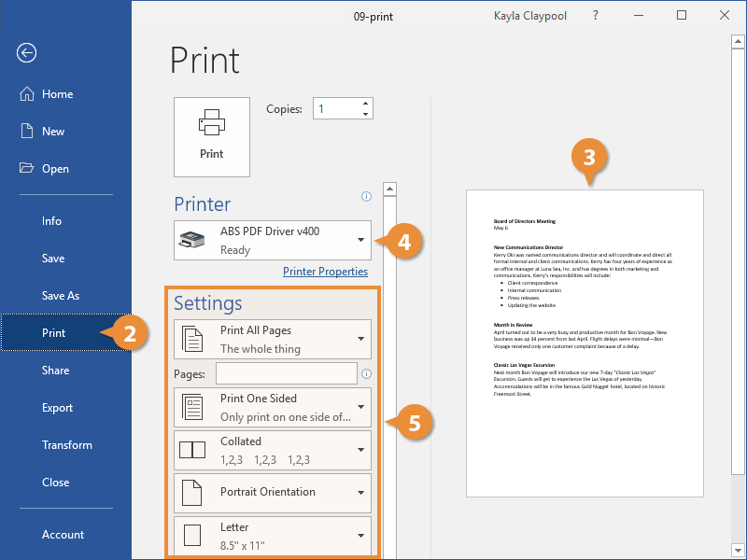Open a file using the Open icon
Viewport: 747px width, 560px height.
tap(29, 168)
